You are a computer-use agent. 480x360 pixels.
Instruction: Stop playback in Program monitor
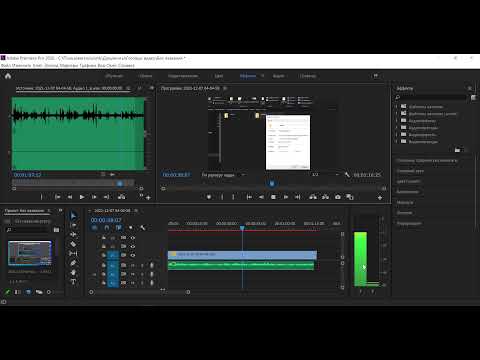(x=273, y=197)
